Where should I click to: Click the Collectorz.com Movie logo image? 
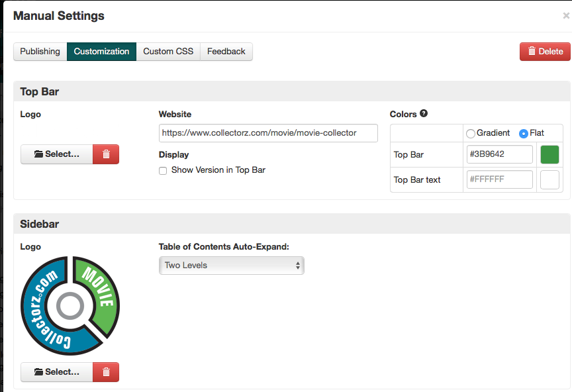click(x=70, y=306)
